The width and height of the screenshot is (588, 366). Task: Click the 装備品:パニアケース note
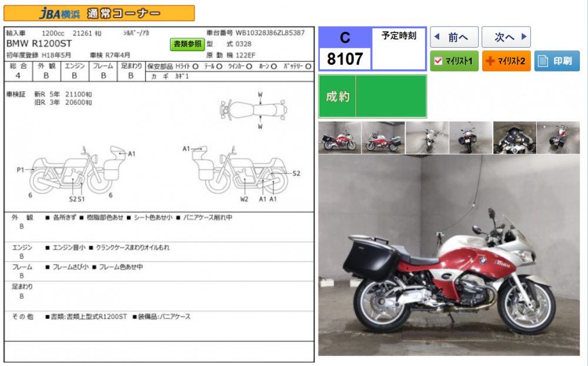click(x=164, y=317)
